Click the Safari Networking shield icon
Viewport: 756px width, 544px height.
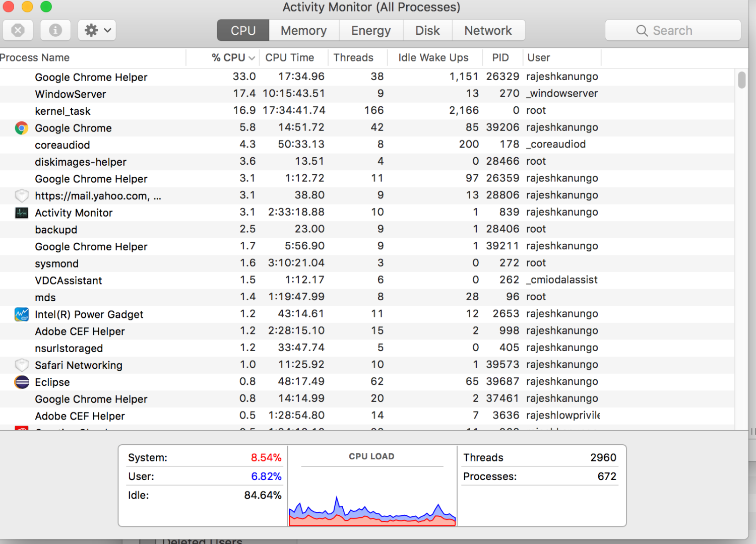tap(21, 365)
